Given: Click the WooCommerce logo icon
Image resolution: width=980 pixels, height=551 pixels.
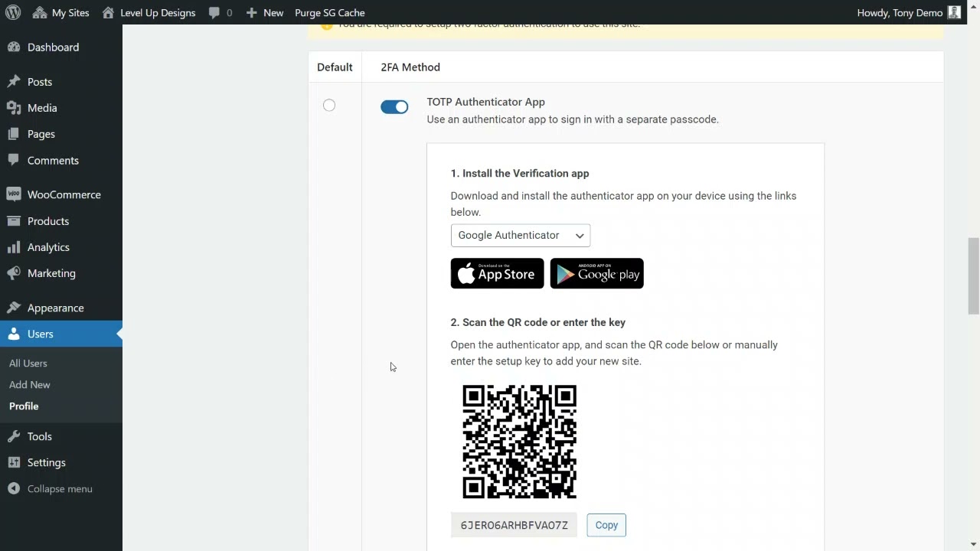Looking at the screenshot, I should (14, 194).
